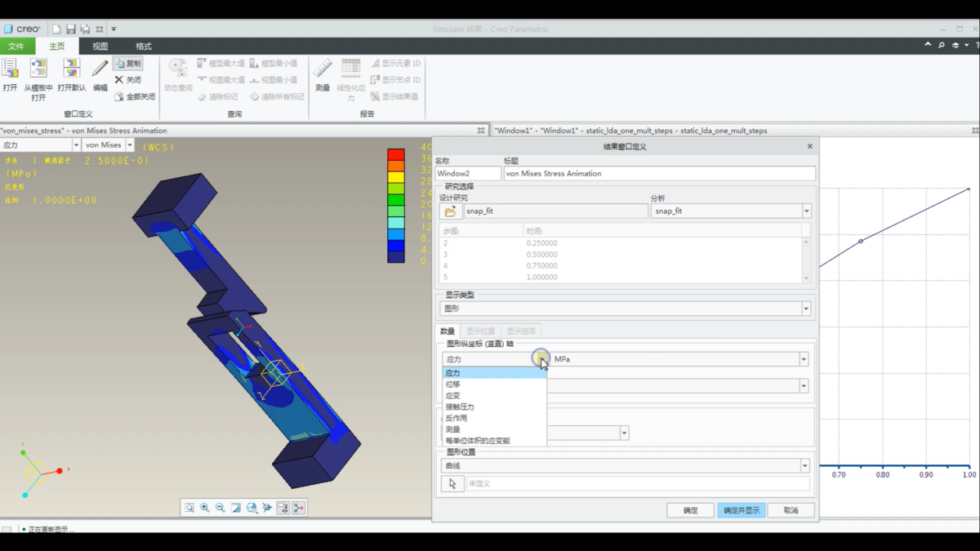Click the down arrow of steps list scrollbar
980x551 pixels.
coord(807,278)
